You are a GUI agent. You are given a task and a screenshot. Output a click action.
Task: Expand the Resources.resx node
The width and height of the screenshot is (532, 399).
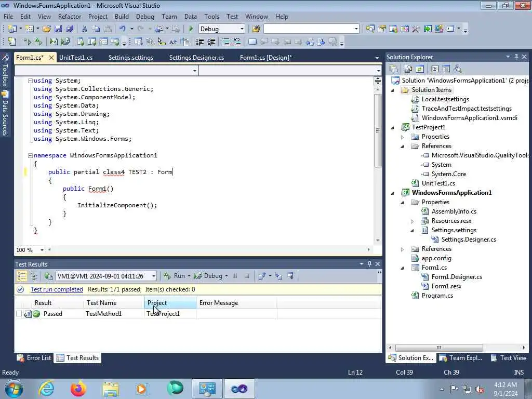412,221
